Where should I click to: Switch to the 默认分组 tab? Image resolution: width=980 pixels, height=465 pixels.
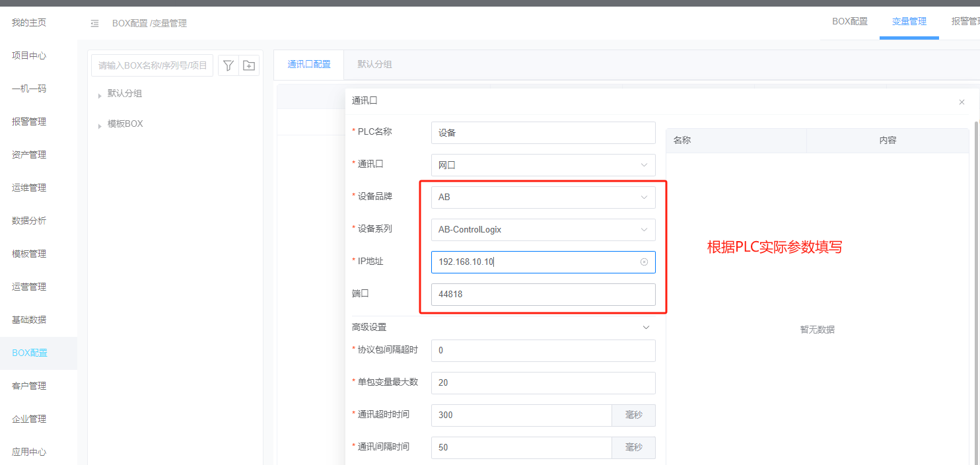point(375,65)
